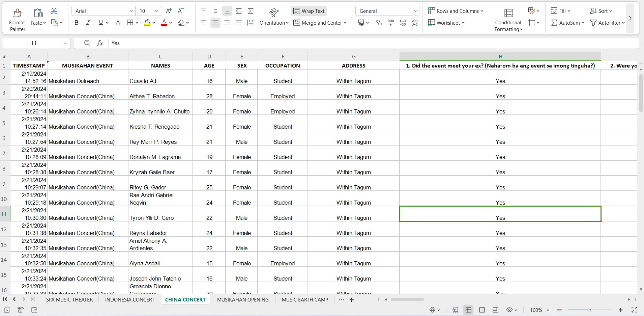The image size is (644, 316).
Task: Align cell content to the top
Action: pos(204,11)
